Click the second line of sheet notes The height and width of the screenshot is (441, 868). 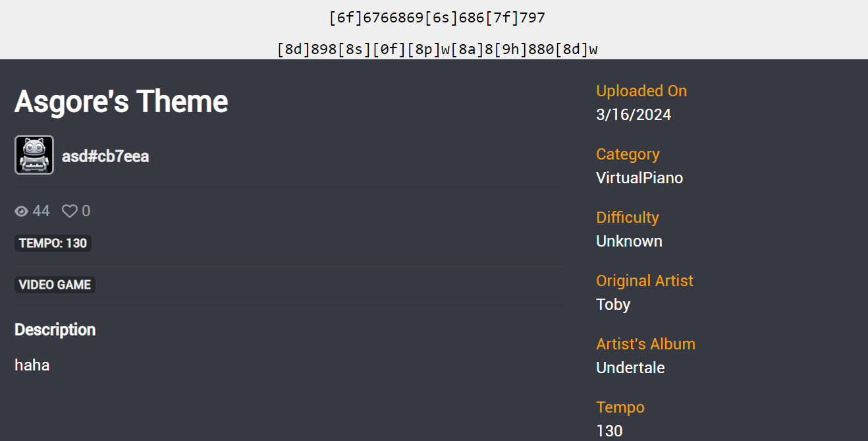(x=437, y=49)
